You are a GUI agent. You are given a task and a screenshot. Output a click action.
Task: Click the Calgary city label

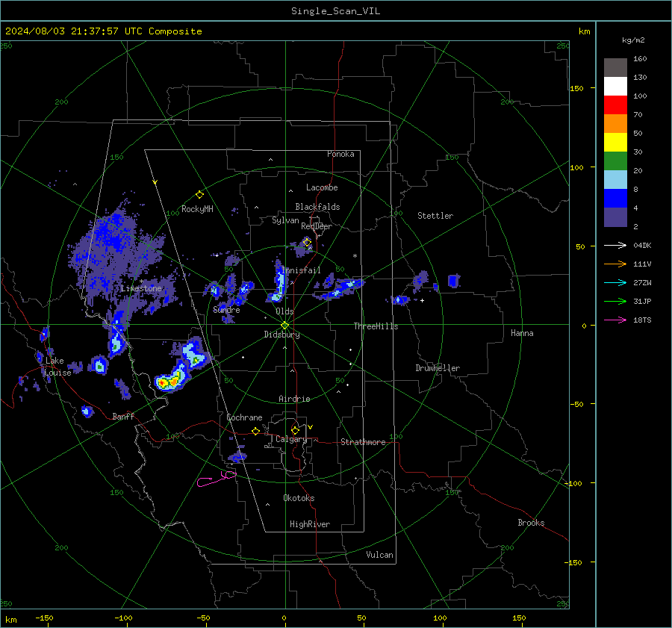[x=291, y=439]
